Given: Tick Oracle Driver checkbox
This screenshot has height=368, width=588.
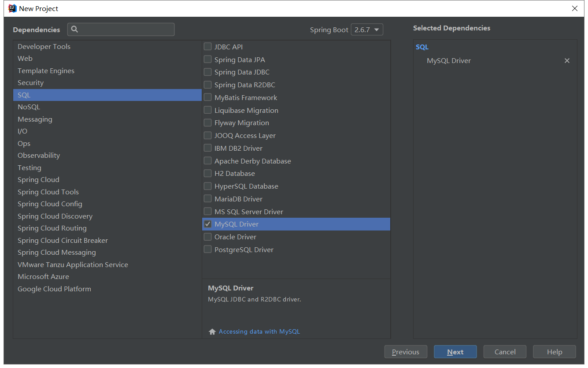Looking at the screenshot, I should click(207, 237).
